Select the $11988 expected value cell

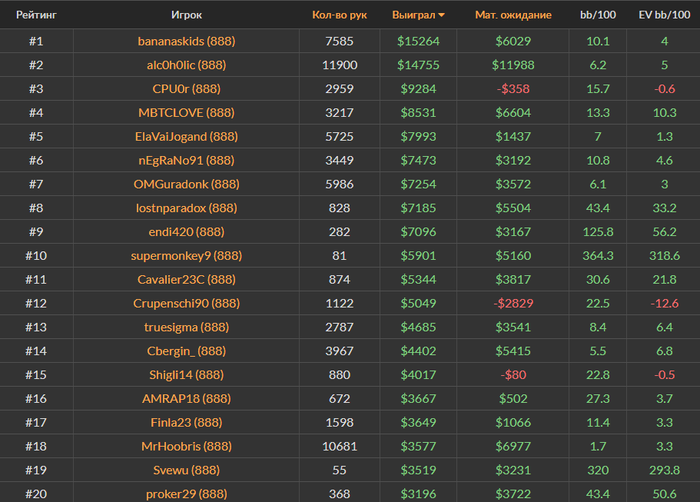click(513, 65)
